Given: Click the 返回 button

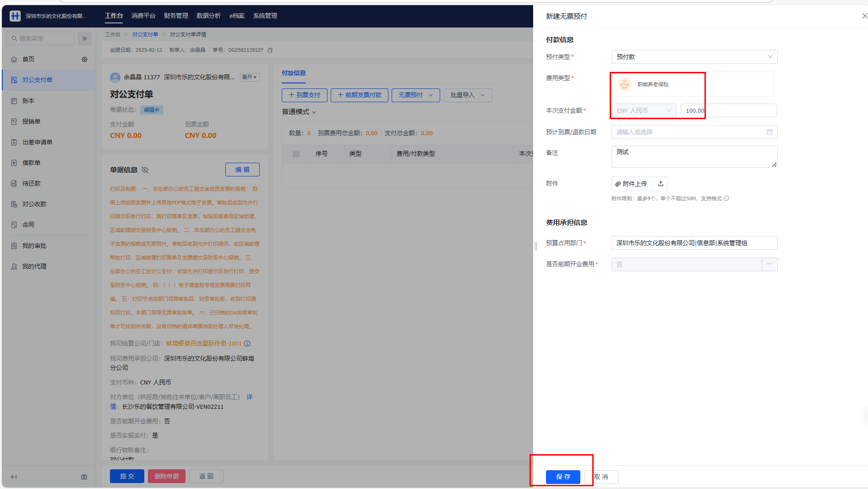Looking at the screenshot, I should pyautogui.click(x=206, y=476).
